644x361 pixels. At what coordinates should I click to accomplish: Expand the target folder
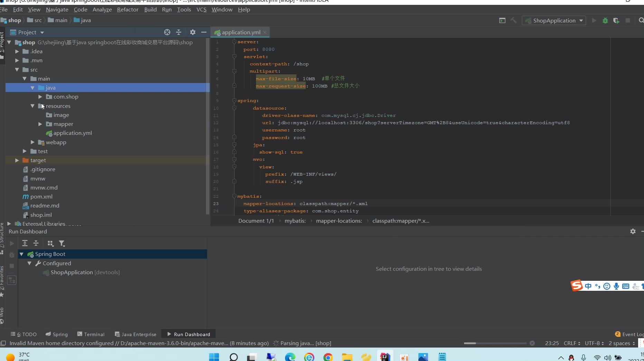[x=17, y=160]
